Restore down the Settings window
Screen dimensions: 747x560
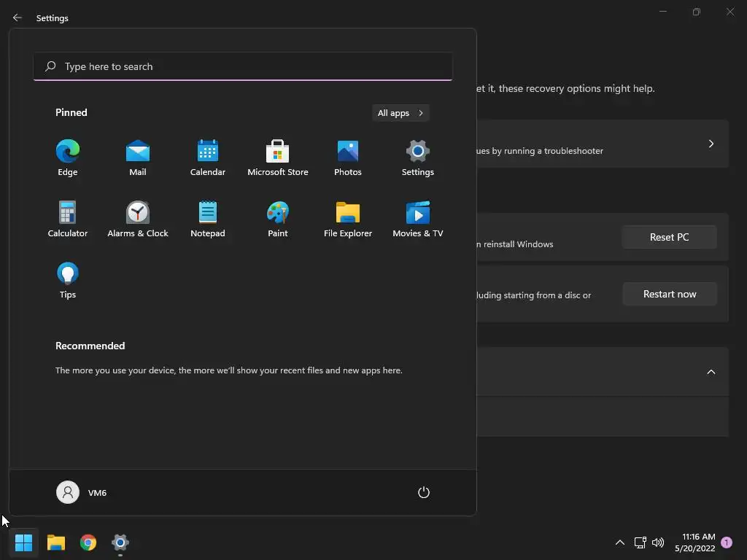(x=697, y=12)
